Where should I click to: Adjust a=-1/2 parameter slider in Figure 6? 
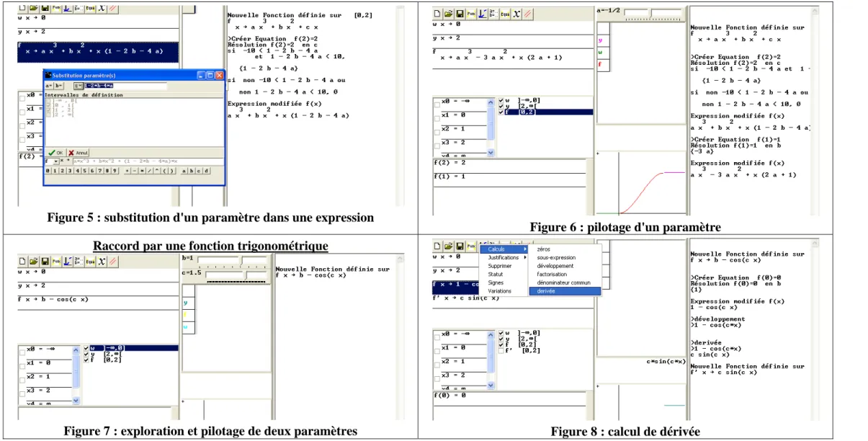click(x=653, y=13)
